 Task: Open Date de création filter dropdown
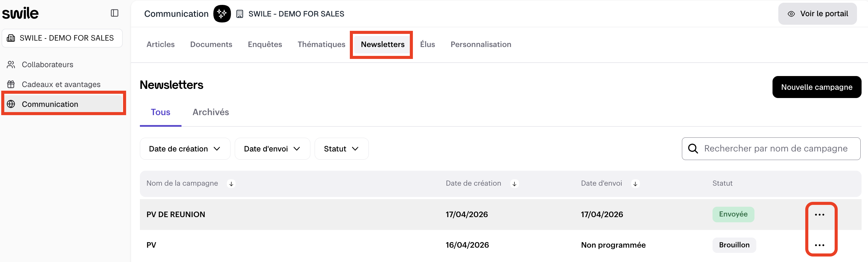pyautogui.click(x=185, y=149)
